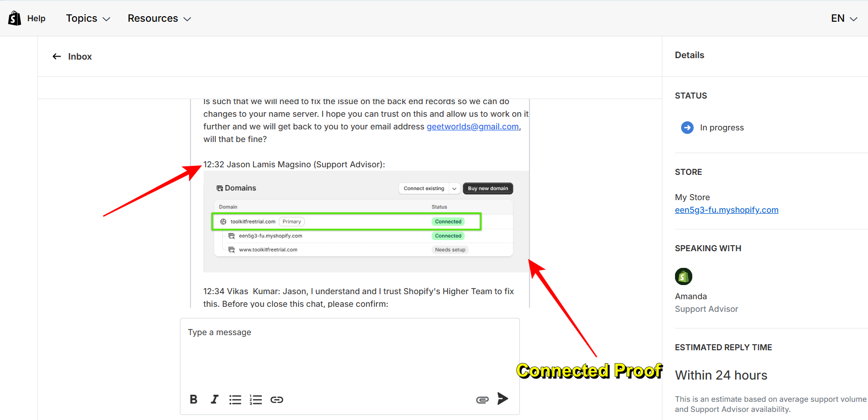Click the SPEAKING WITH heading
The width and height of the screenshot is (868, 420).
click(708, 248)
